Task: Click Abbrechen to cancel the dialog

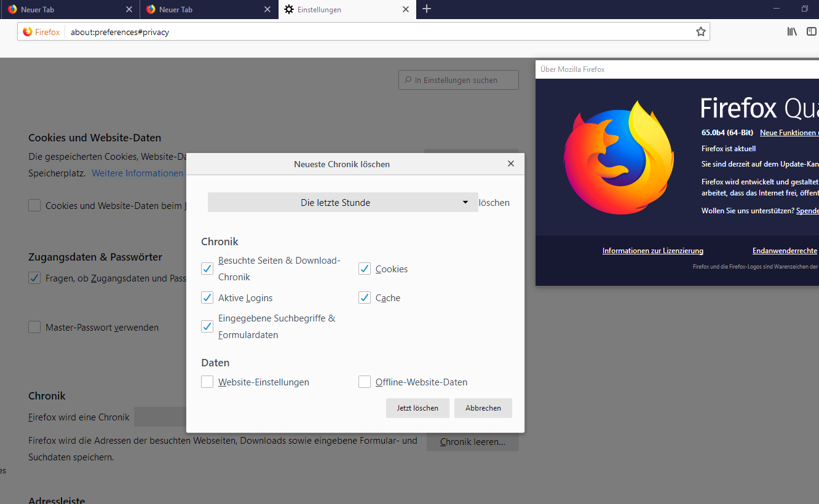Action: point(483,408)
